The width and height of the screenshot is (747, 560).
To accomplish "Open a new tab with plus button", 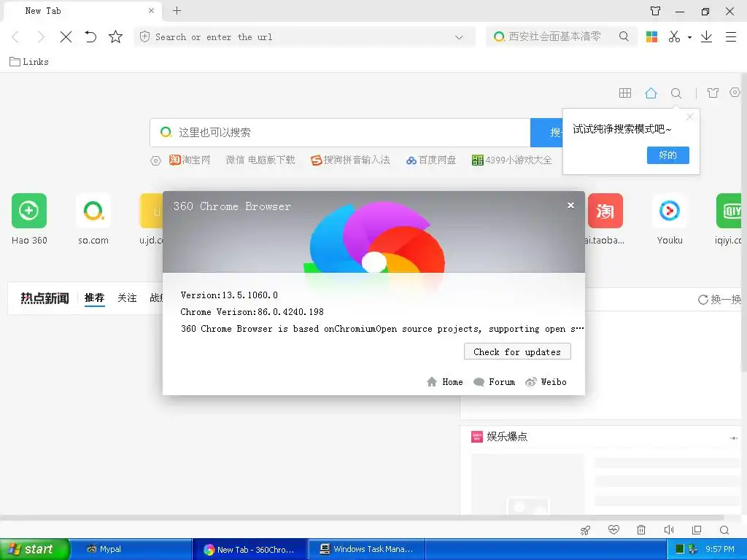I will [x=177, y=10].
